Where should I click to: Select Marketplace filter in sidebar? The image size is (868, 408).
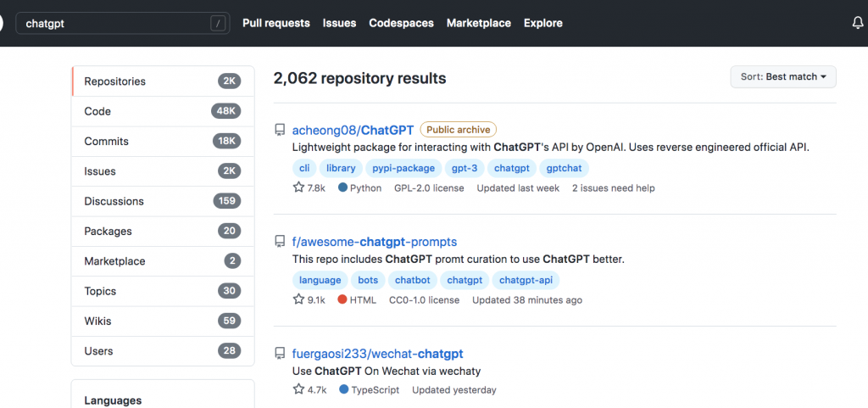[x=163, y=260]
